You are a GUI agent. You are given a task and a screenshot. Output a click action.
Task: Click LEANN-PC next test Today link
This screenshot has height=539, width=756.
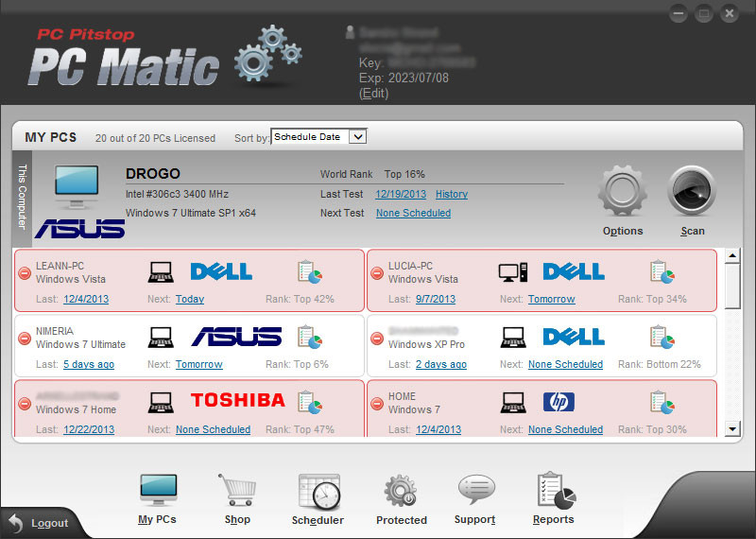coord(190,299)
